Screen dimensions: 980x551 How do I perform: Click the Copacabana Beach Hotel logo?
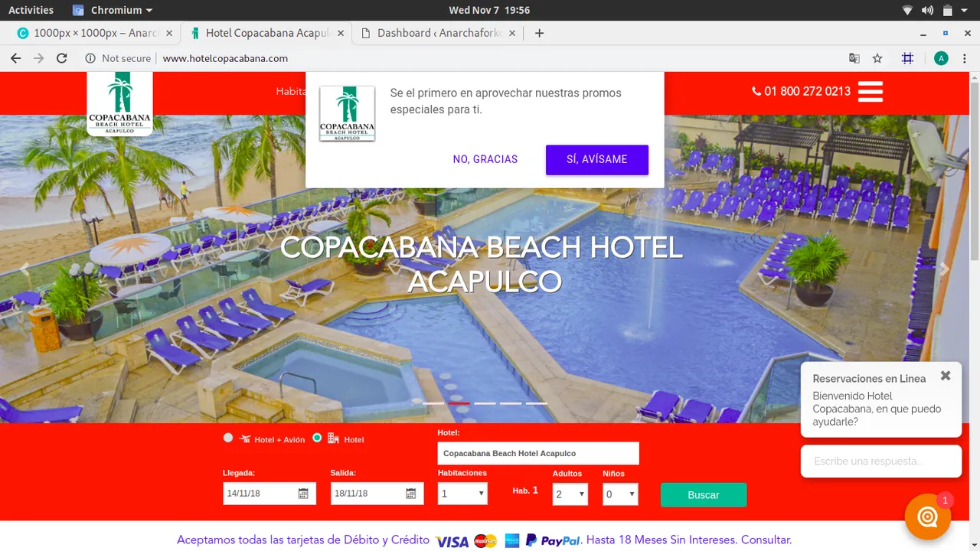point(119,104)
